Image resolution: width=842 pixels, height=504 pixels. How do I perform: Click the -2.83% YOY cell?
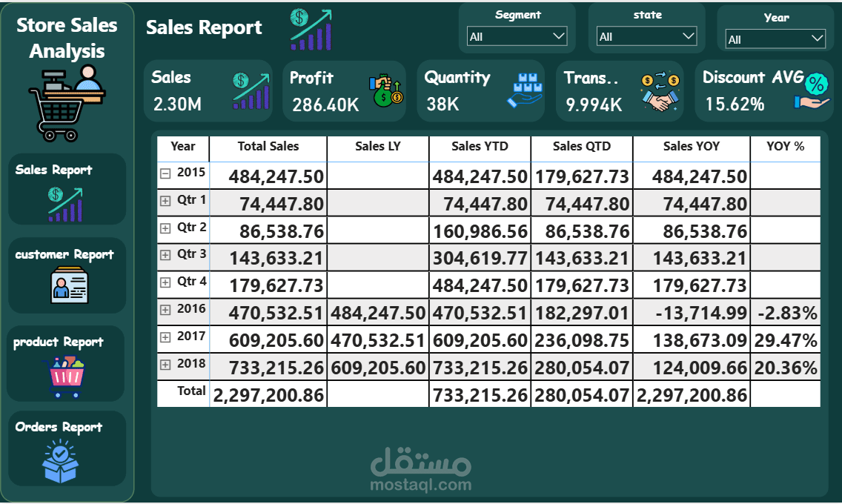787,313
